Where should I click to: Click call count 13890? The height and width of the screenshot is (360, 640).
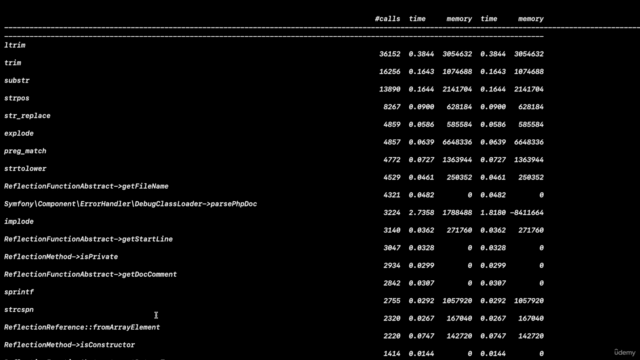click(x=389, y=89)
